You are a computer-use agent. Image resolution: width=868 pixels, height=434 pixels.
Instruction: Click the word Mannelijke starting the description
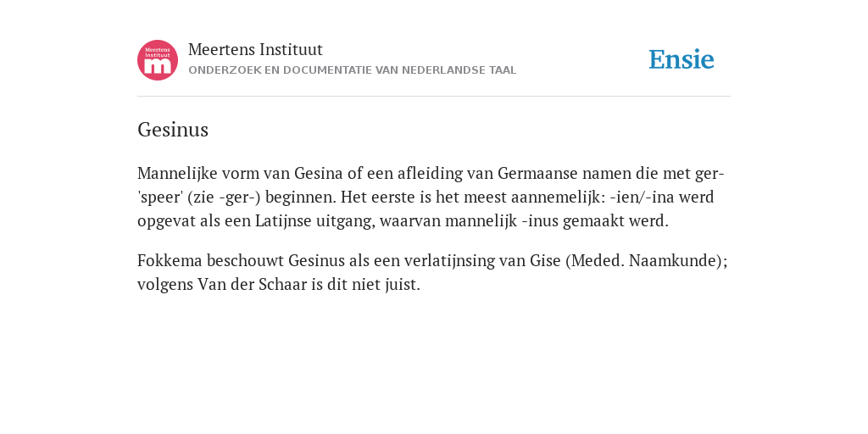coord(177,173)
